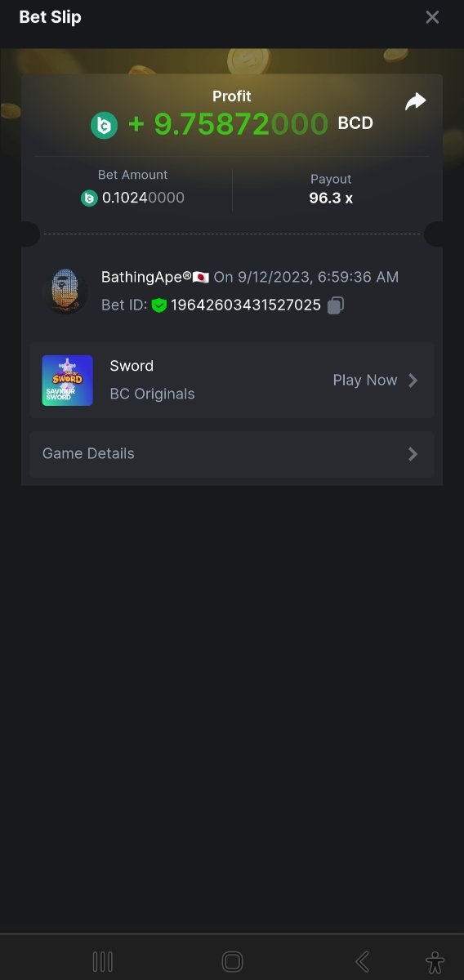
Task: Click the green verified shield icon
Action: tap(159, 305)
